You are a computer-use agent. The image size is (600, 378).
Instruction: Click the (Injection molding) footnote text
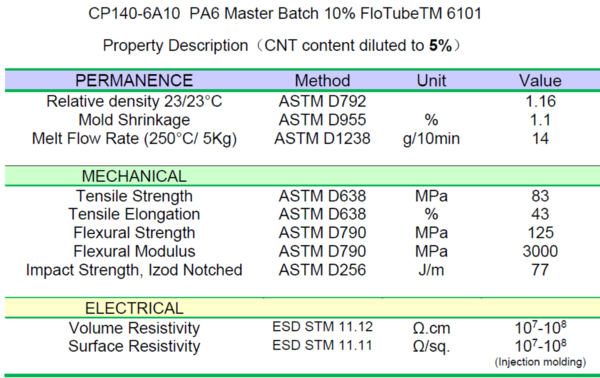pos(540,362)
